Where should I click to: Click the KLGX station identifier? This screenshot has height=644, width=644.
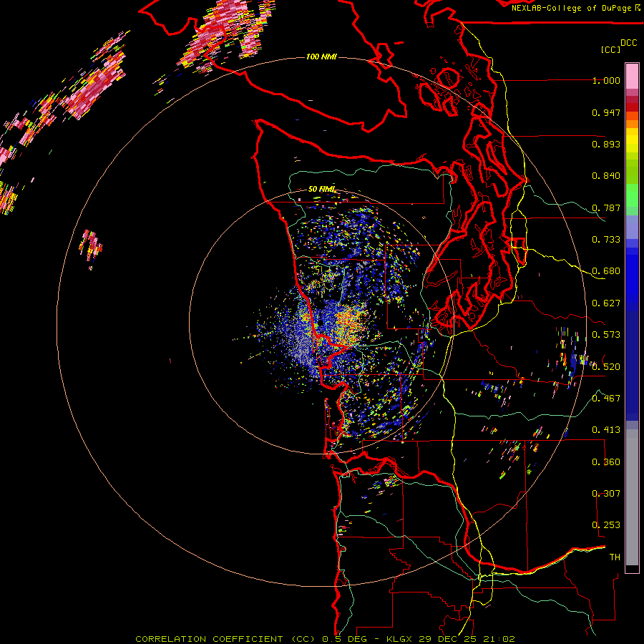point(399,639)
